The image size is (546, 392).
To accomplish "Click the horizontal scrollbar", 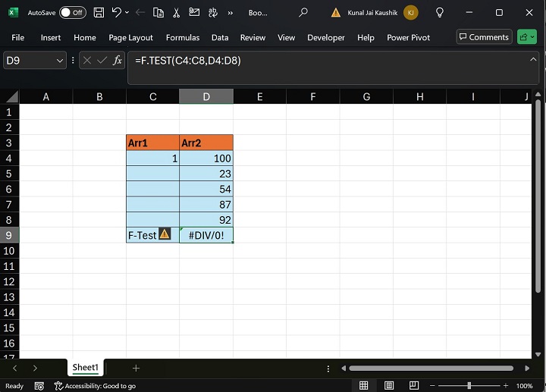I will (x=431, y=368).
